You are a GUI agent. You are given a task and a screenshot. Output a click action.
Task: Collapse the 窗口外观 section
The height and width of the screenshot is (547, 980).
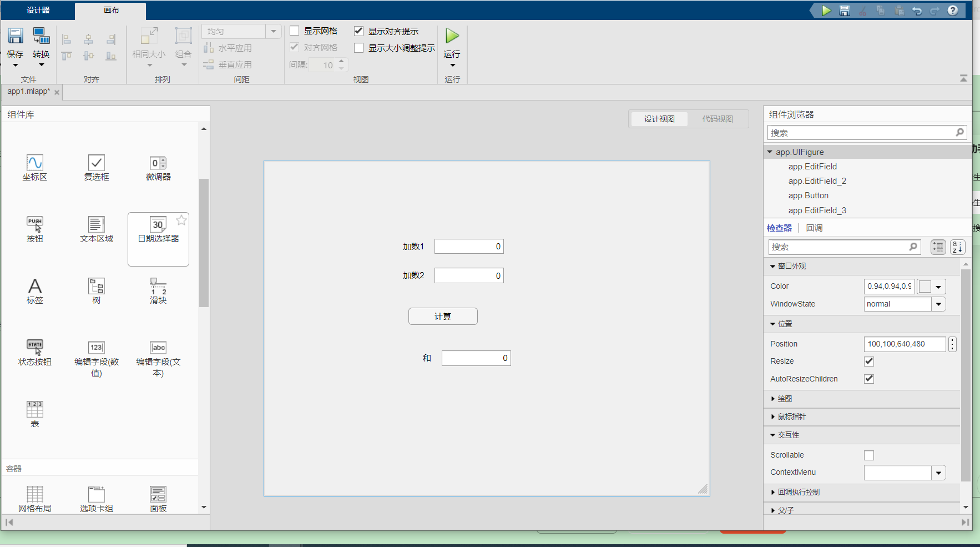(x=772, y=267)
